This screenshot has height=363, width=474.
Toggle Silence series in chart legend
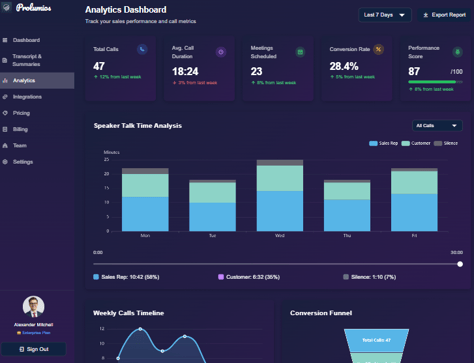446,143
